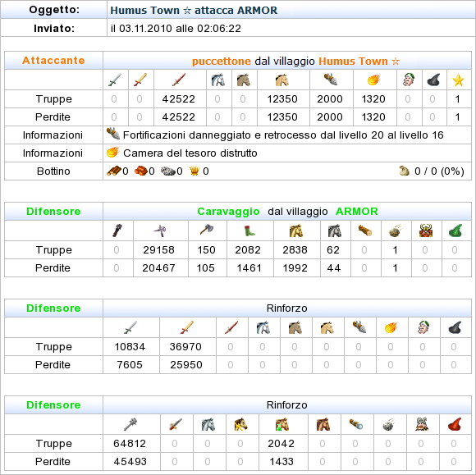The height and width of the screenshot is (475, 476).
Task: Click the Gaul chieftain winged helmet icon
Action: click(422, 424)
